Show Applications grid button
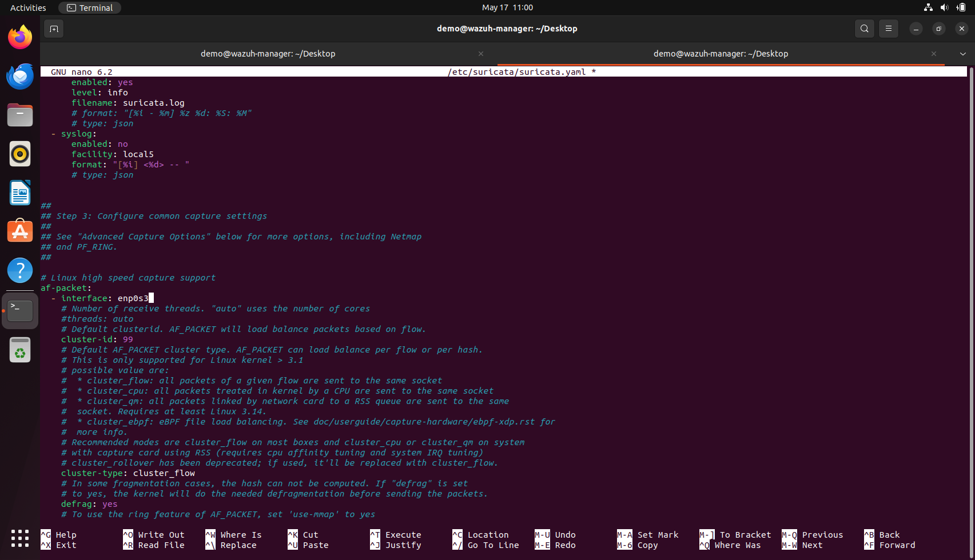Screen dimensions: 975x560 pyautogui.click(x=20, y=538)
